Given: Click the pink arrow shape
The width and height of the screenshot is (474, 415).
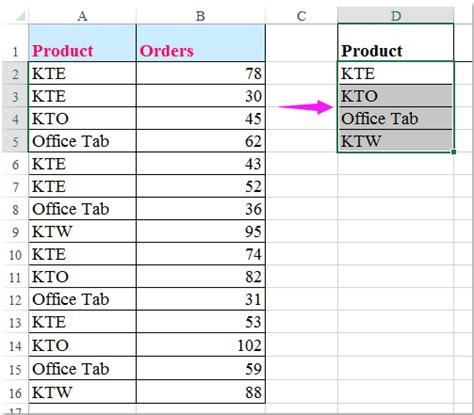Looking at the screenshot, I should 306,107.
